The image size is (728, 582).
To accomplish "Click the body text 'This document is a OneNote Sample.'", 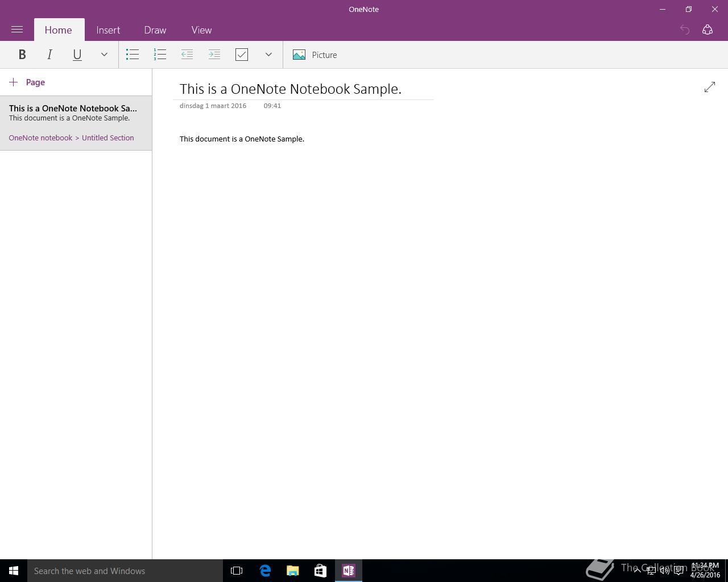I will point(242,139).
